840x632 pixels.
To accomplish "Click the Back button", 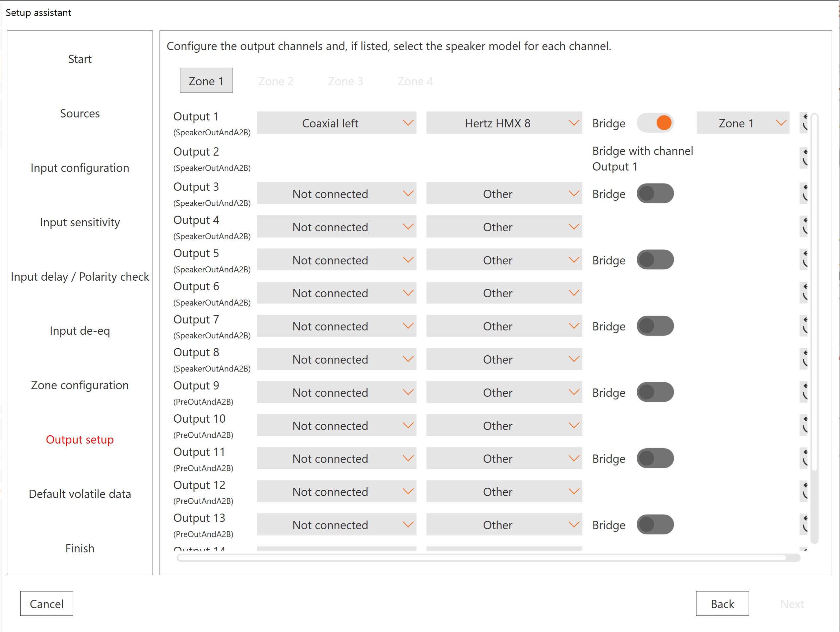I will click(722, 603).
